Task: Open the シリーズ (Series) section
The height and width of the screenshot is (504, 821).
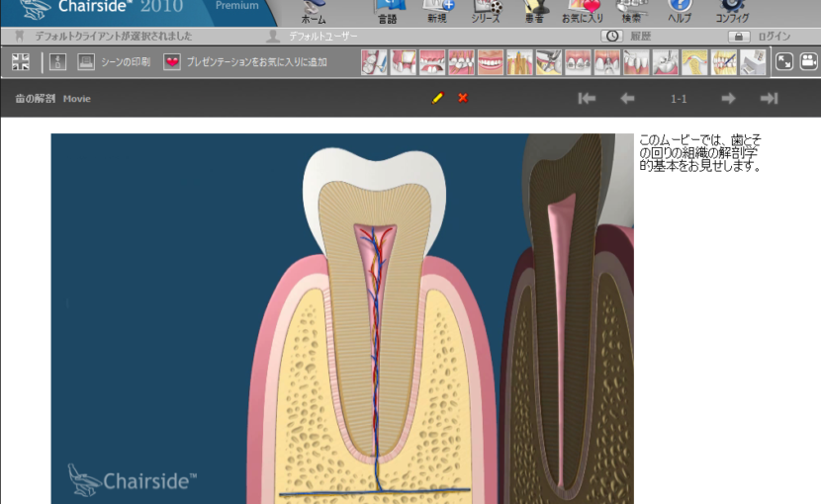Action: [x=486, y=11]
